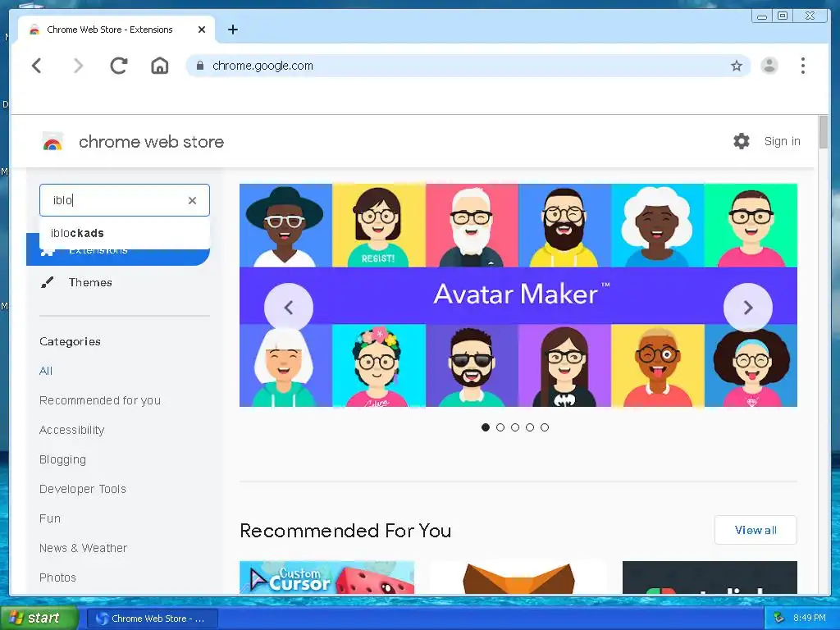Open the fox logo extension card

click(x=518, y=577)
